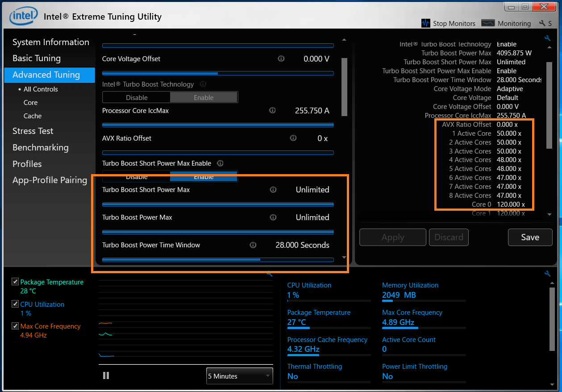Screen dimensions: 562x392
Task: Show info for AVX Ratio Offset
Action: (293, 138)
